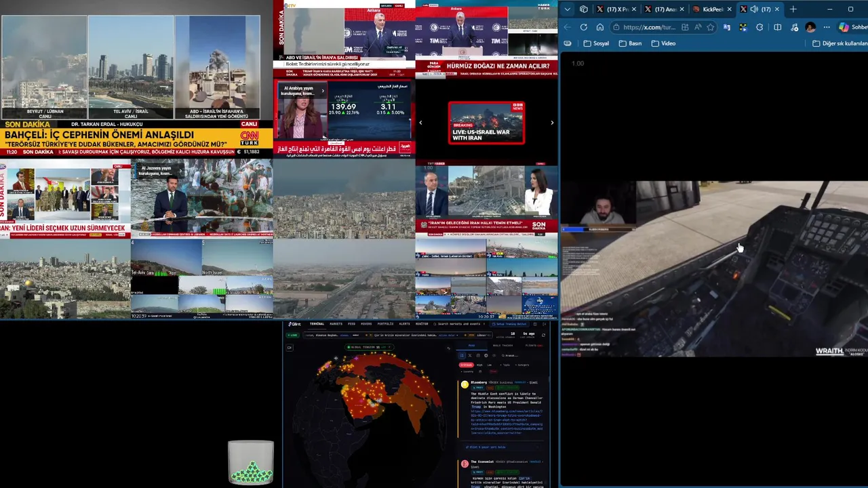The image size is (868, 488).
Task: Open the translate extension icon
Action: pos(726,27)
